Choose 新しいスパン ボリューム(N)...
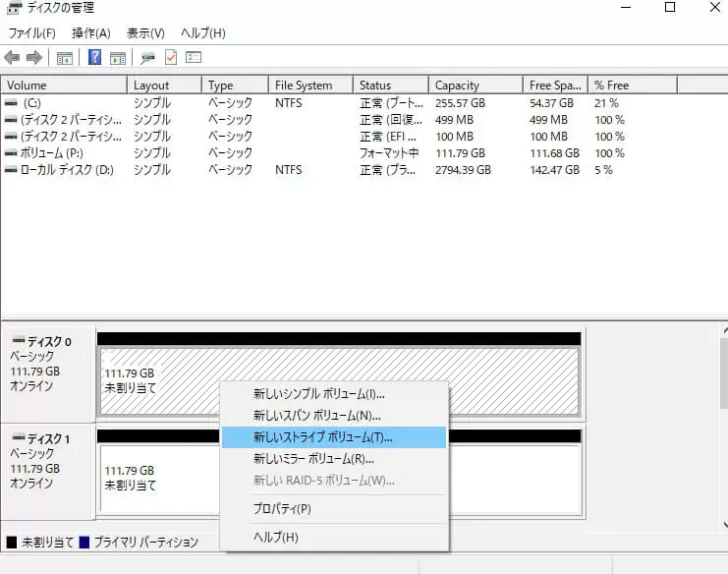Image resolution: width=728 pixels, height=574 pixels. click(334, 415)
